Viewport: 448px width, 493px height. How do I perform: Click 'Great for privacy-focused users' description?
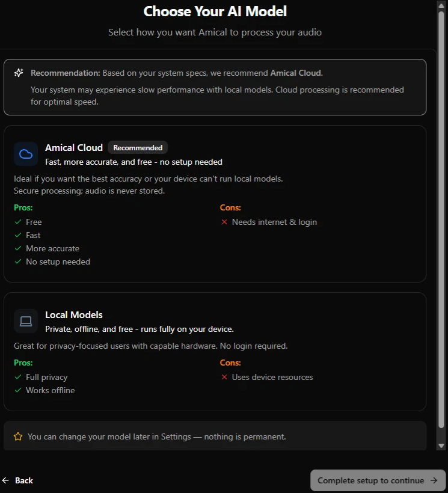(x=150, y=346)
